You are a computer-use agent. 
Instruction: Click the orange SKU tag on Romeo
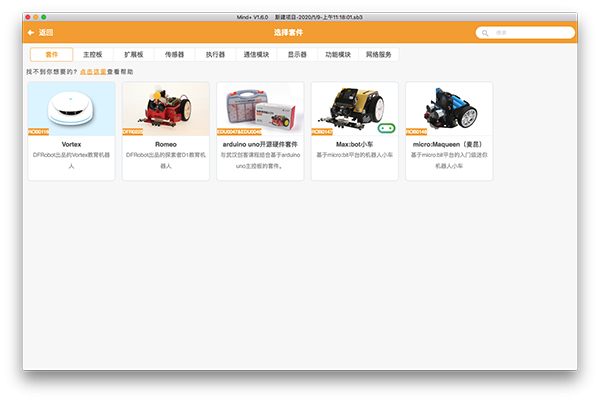click(x=133, y=132)
